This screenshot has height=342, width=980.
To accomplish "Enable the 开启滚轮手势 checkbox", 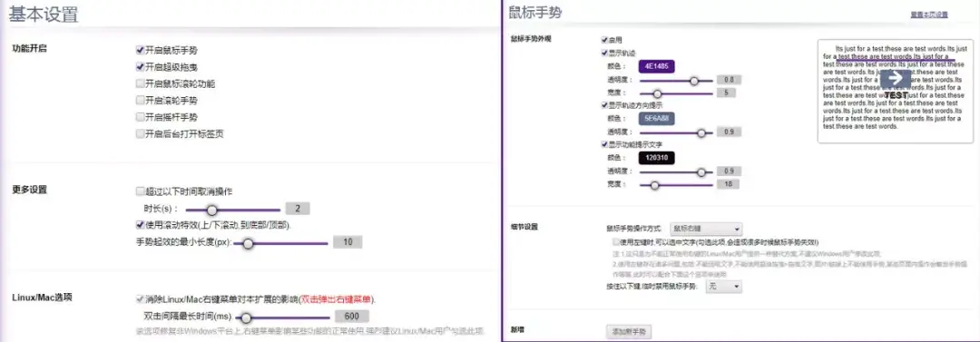I will tap(140, 100).
